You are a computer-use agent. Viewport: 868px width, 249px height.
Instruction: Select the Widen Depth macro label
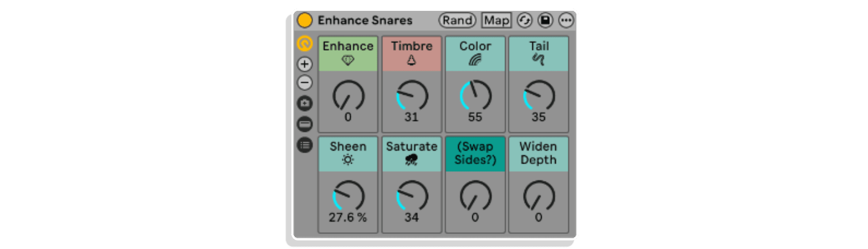538,154
